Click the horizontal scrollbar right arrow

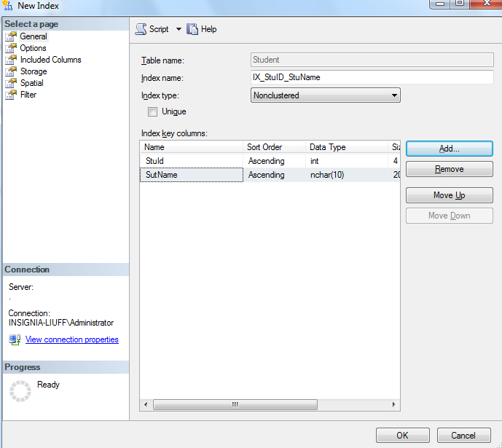point(394,404)
